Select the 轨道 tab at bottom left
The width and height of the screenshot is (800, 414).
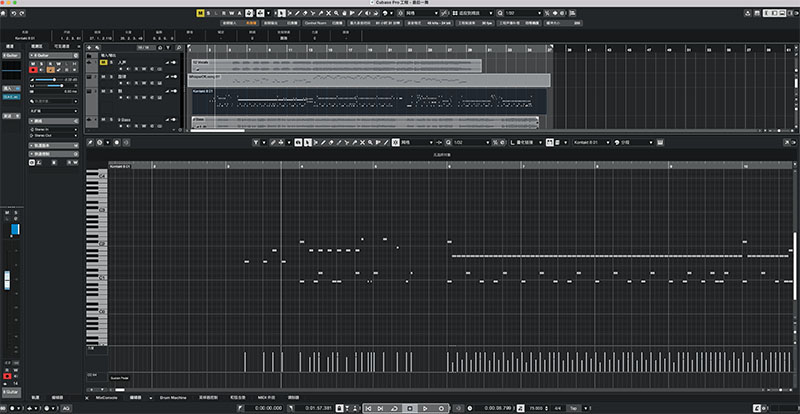click(35, 397)
